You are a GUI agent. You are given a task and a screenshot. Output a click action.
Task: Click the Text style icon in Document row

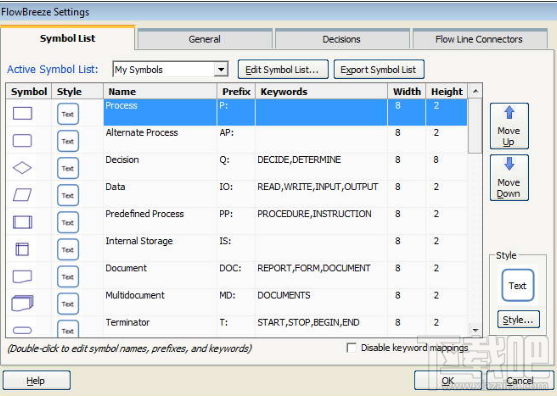[67, 277]
